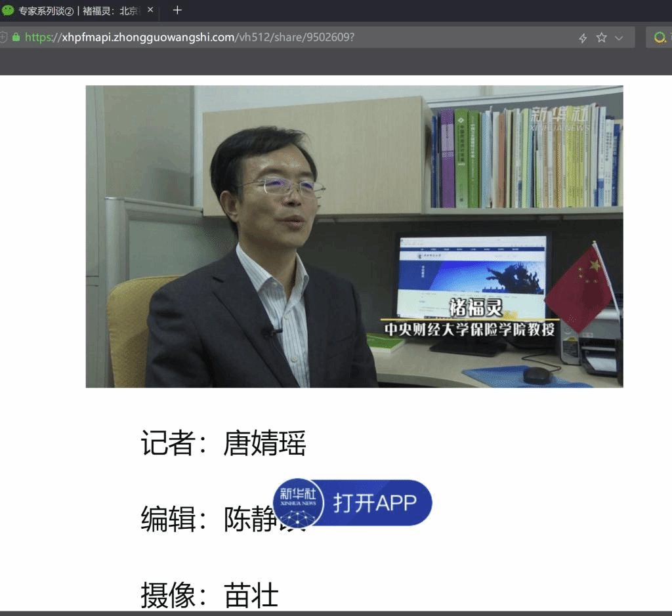Bookmark this page with the star icon
The height and width of the screenshot is (616, 672).
click(601, 38)
